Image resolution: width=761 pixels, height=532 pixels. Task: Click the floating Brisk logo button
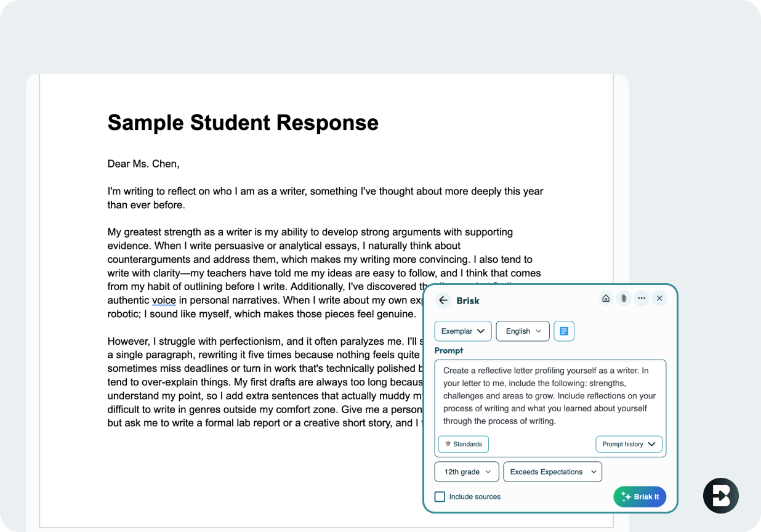tap(721, 496)
